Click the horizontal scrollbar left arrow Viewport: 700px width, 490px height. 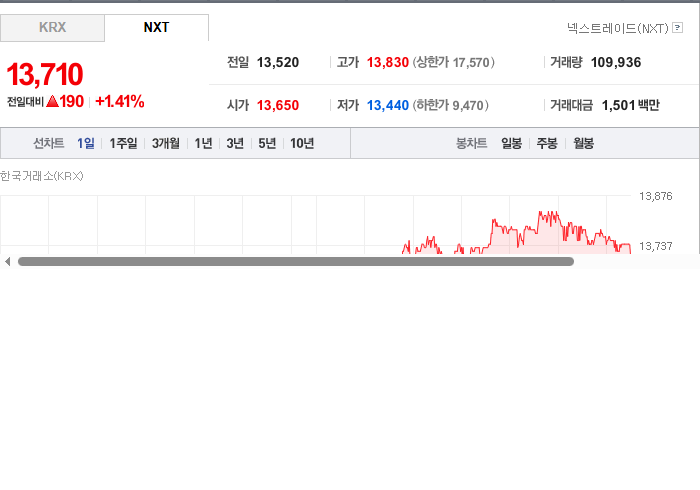pos(7,262)
